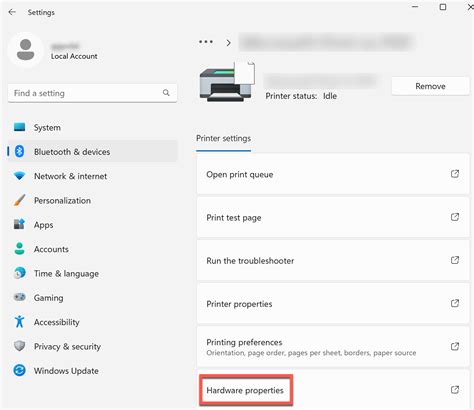Click external link icon for Open print queue
Screen dimensions: 474x410
[x=455, y=174]
